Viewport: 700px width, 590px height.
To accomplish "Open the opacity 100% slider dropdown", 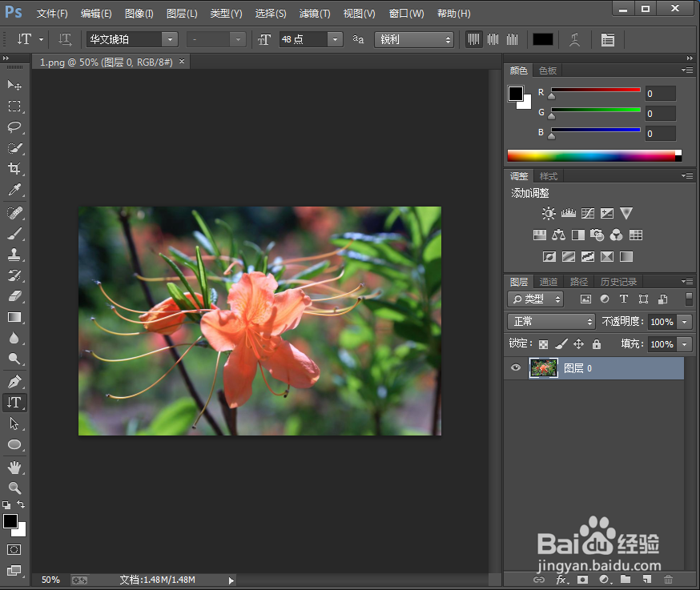I will (684, 321).
